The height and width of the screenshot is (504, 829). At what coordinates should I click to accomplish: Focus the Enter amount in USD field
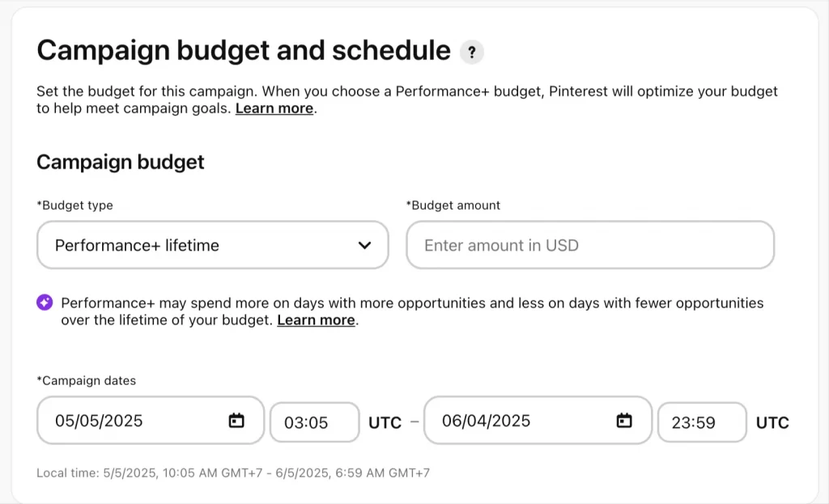(590, 245)
